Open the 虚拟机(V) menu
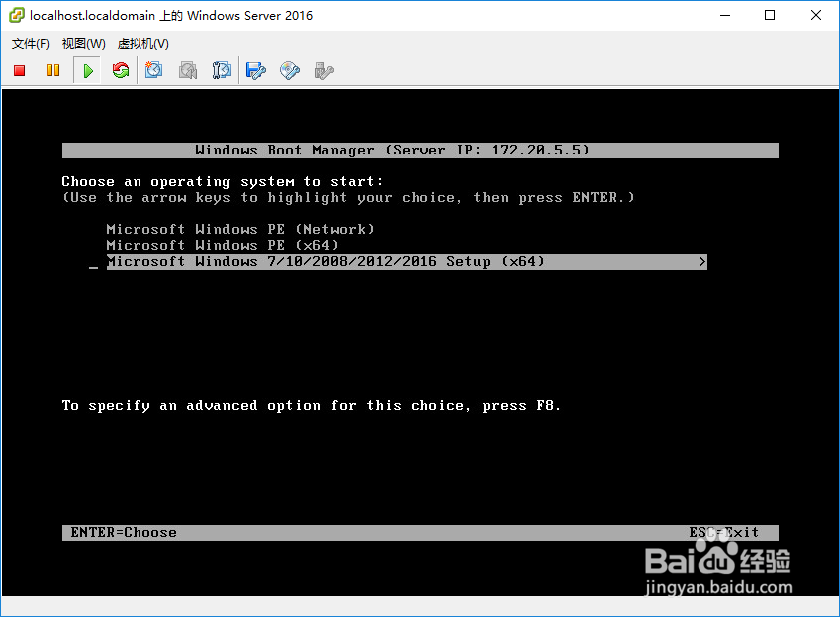Viewport: 840px width, 617px height. [142, 43]
